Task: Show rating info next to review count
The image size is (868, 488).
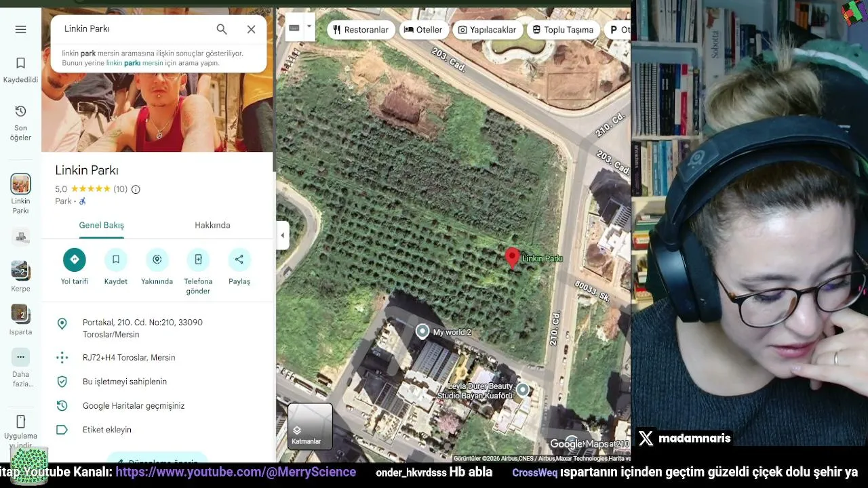Action: point(136,189)
